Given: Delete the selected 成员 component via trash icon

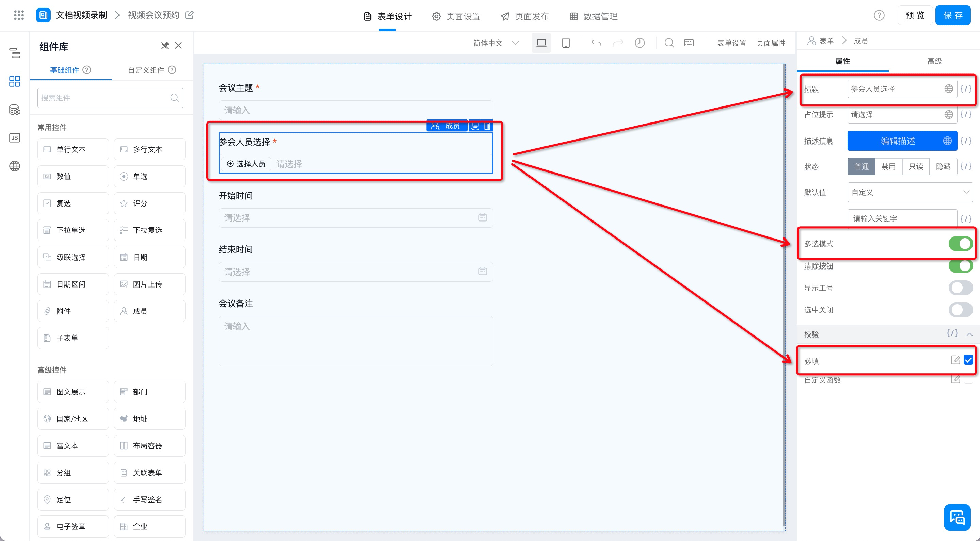Looking at the screenshot, I should [x=487, y=126].
